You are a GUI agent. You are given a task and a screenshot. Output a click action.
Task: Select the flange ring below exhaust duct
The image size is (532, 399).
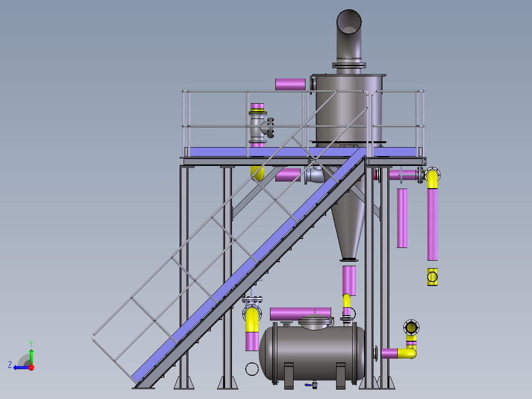coord(349,66)
